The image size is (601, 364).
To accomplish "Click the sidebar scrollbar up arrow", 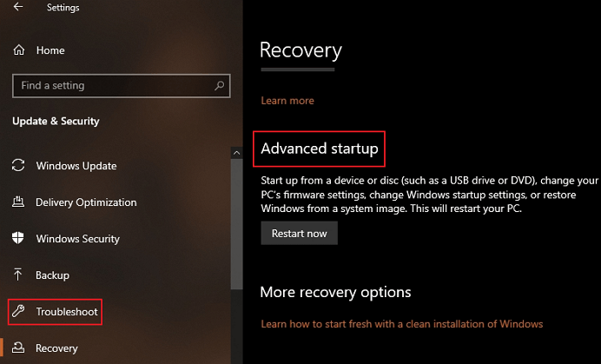I will [x=236, y=153].
